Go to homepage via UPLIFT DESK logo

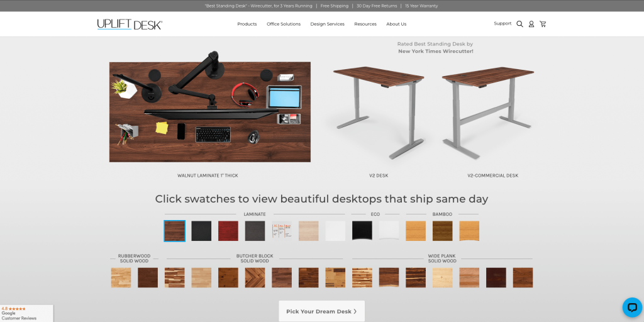(130, 25)
